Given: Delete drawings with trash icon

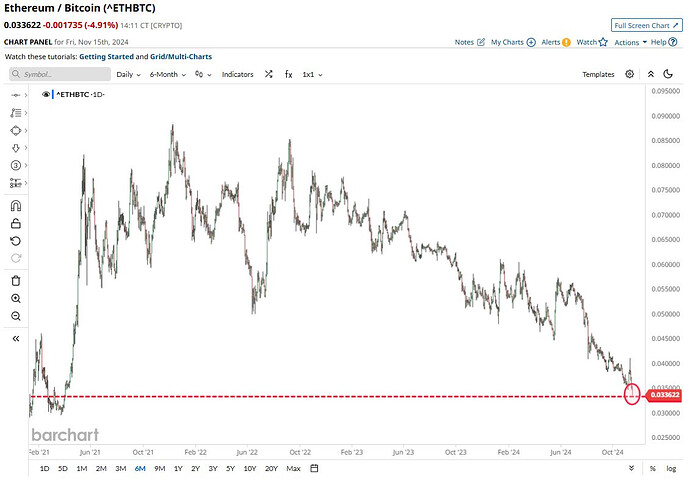Looking at the screenshot, I should pyautogui.click(x=15, y=281).
